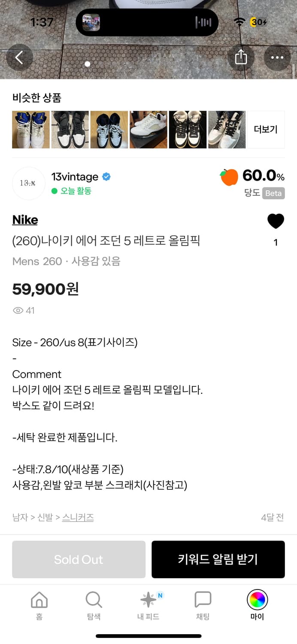The height and width of the screenshot is (644, 297).
Task: Tap the 13vintage seller name
Action: [x=75, y=177]
